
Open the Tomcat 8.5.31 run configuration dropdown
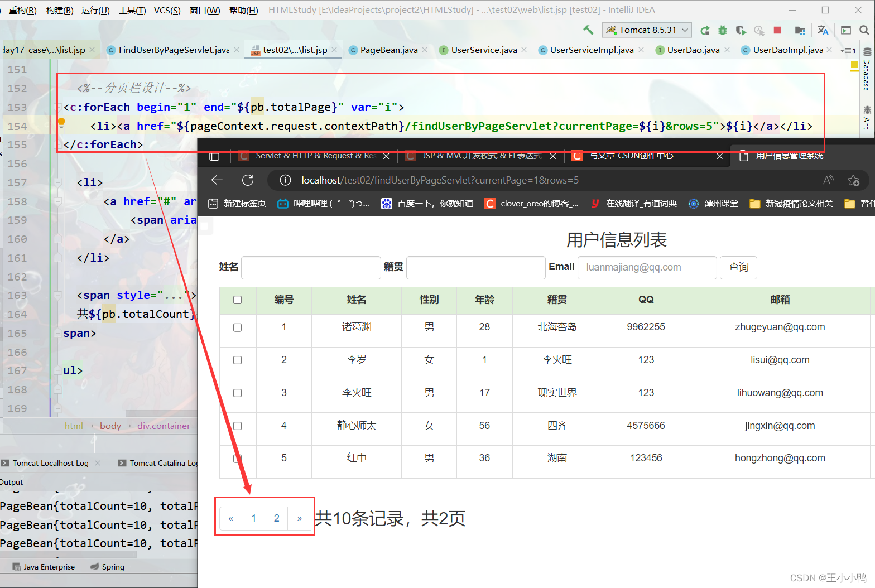pos(647,30)
